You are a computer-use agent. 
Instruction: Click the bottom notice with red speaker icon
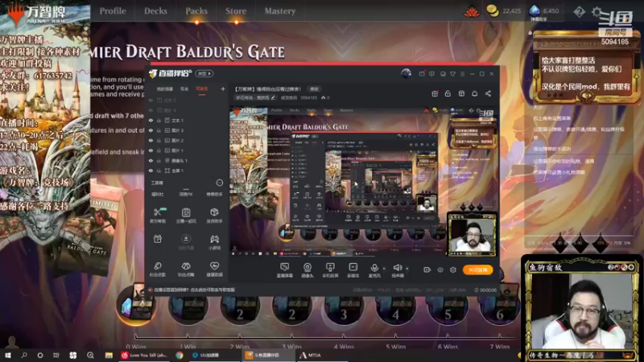(192, 290)
